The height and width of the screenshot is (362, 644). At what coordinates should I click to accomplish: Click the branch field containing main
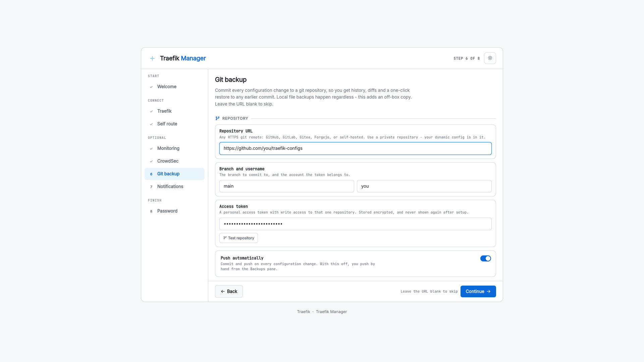pos(286,186)
